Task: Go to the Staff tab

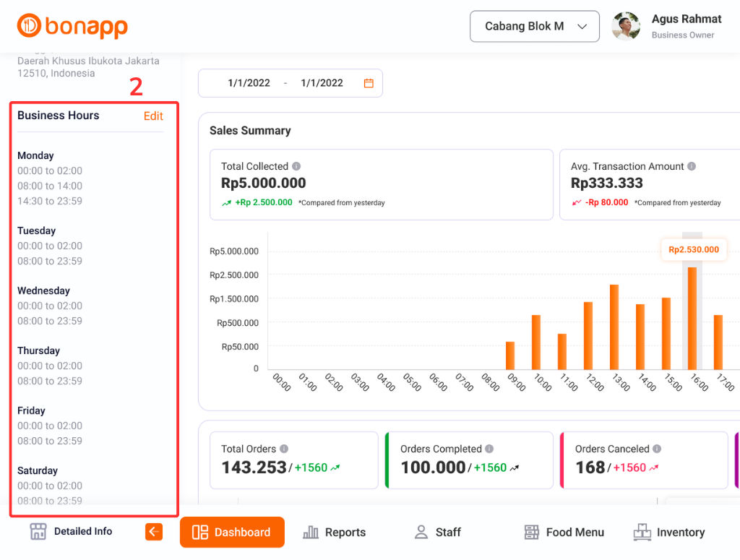Action: coord(437,533)
